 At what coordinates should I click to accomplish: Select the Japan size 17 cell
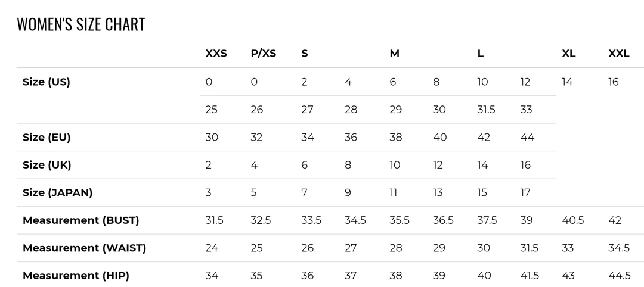pos(525,193)
